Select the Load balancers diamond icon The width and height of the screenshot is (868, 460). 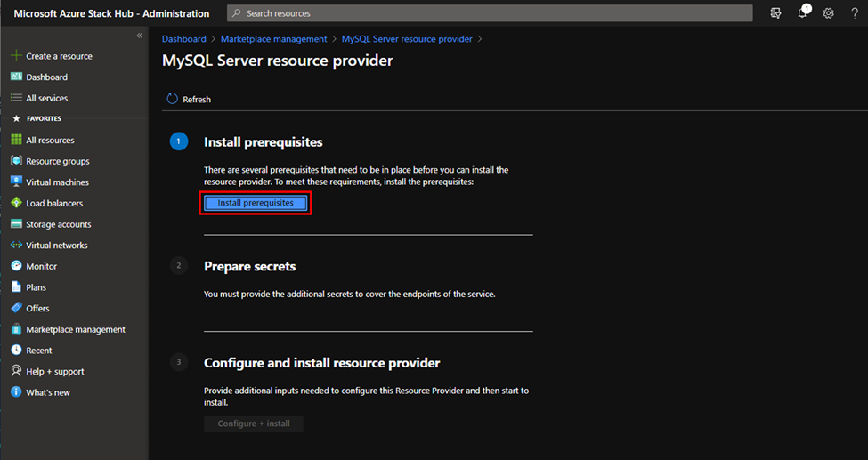point(17,203)
